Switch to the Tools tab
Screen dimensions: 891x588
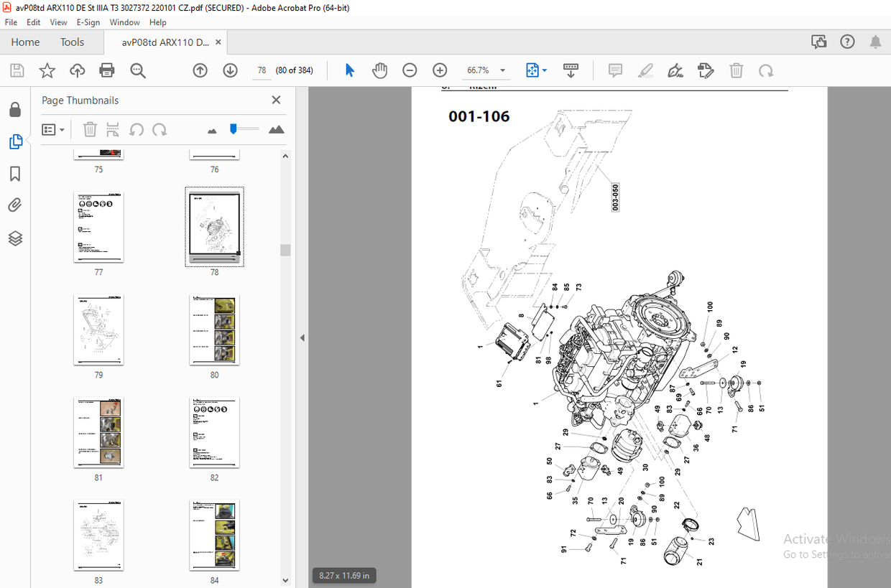pyautogui.click(x=72, y=42)
